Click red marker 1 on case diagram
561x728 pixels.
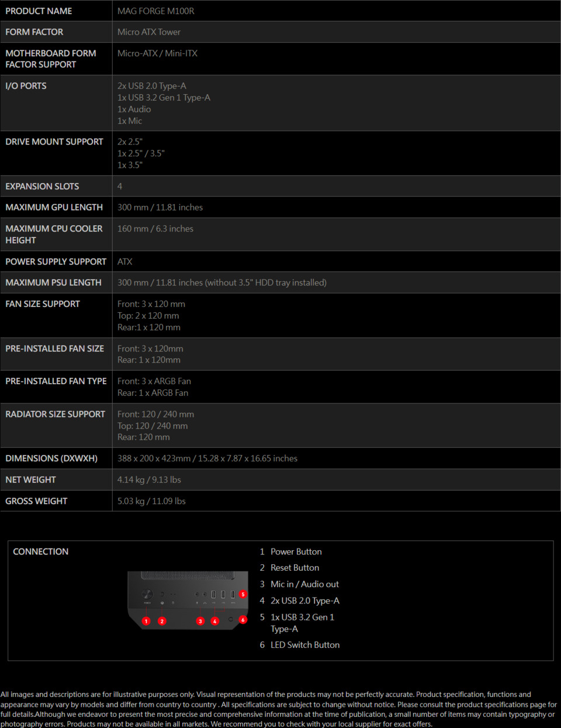pos(146,621)
